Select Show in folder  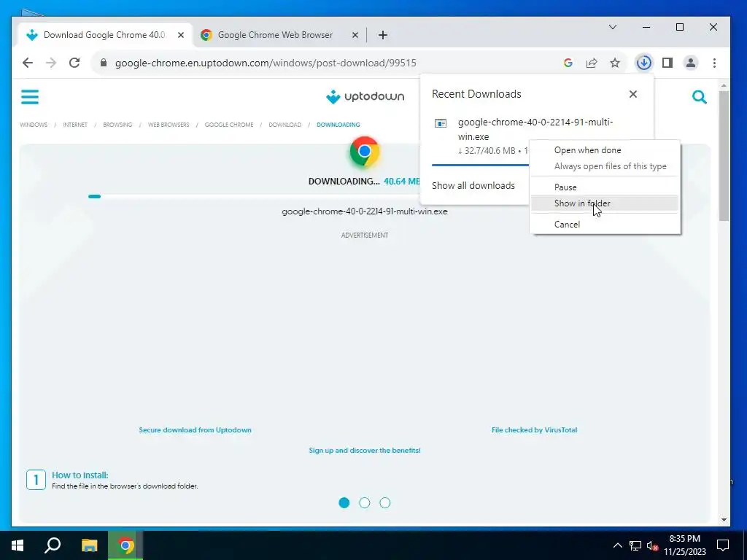[605, 203]
